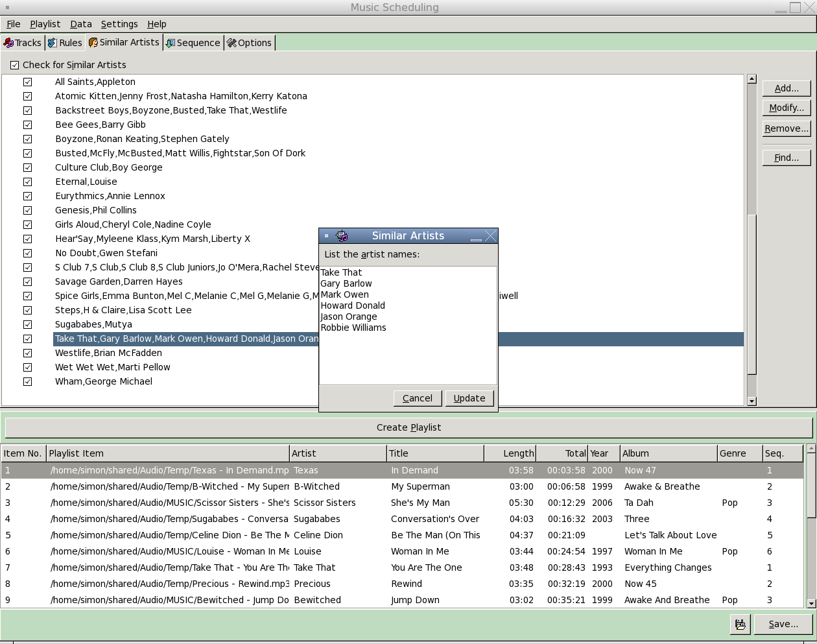Select the Everything Changes album cell
The image size is (817, 644).
click(x=668, y=567)
